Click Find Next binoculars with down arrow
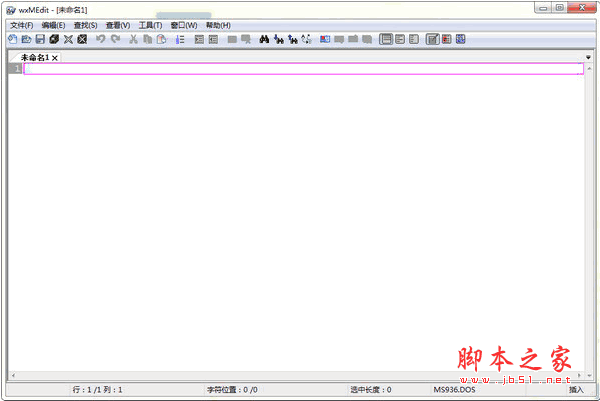This screenshot has width=600, height=401. 279,39
